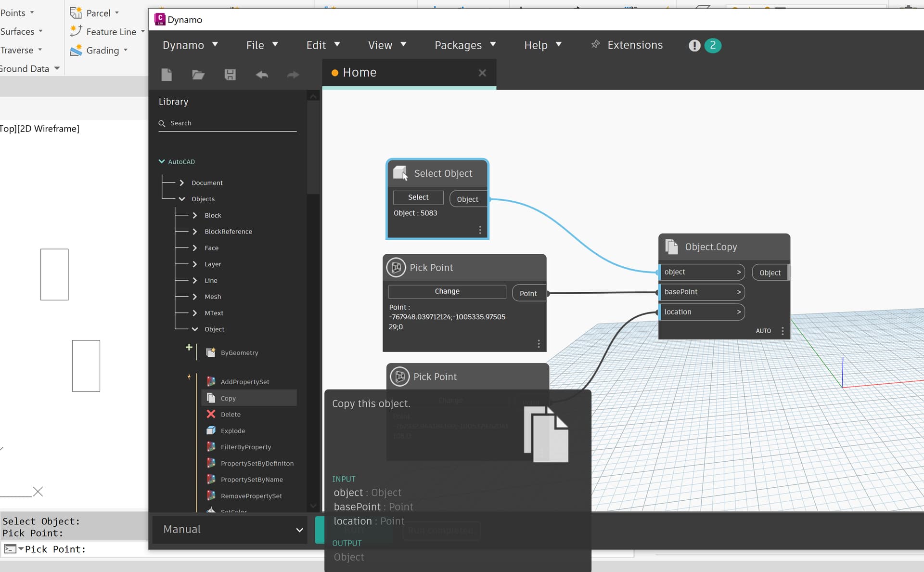Click the New file toolbar icon
This screenshot has height=572, width=924.
(167, 75)
